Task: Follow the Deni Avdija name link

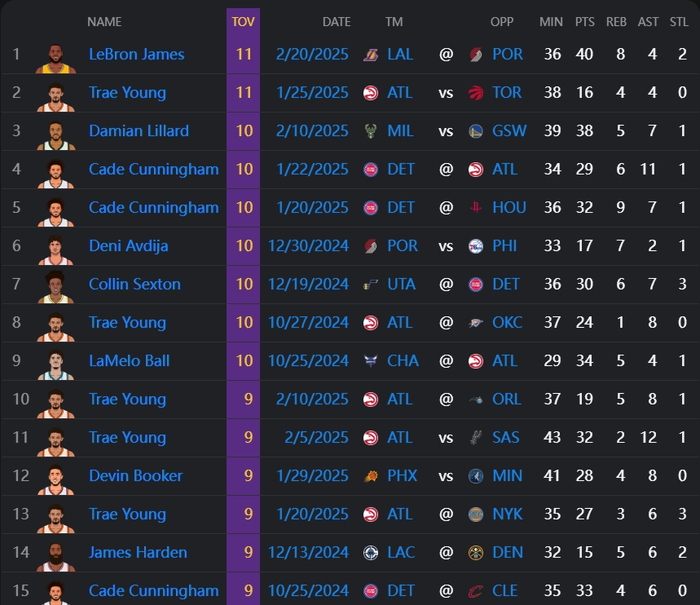Action: 128,246
